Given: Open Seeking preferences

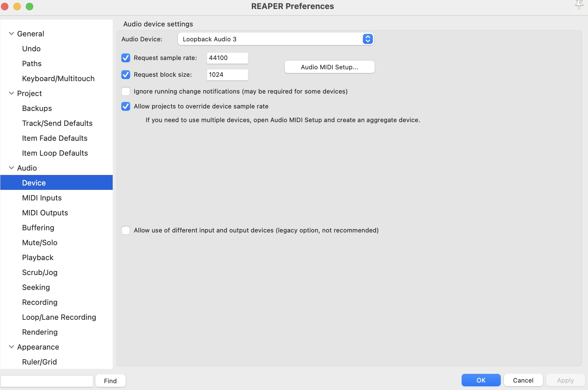Looking at the screenshot, I should coord(36,287).
